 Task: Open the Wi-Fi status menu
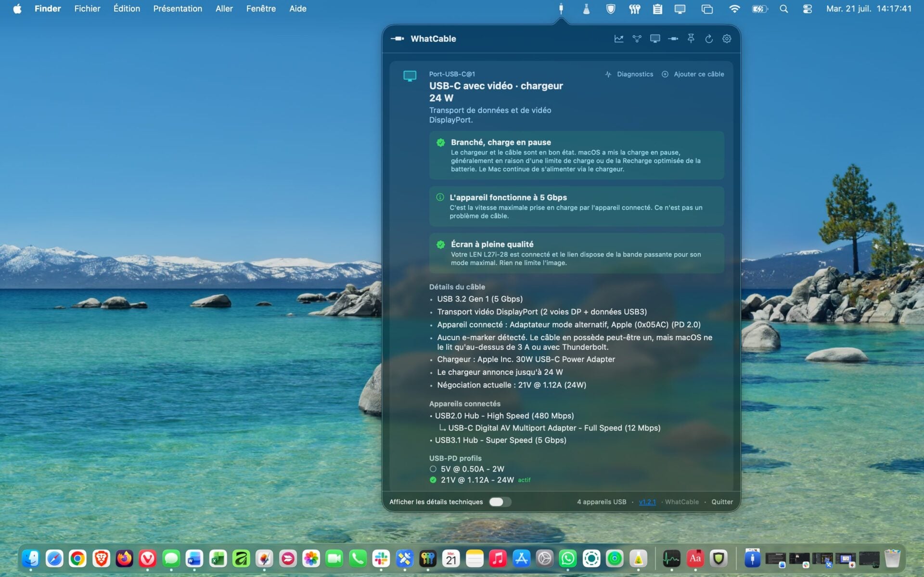coord(734,9)
